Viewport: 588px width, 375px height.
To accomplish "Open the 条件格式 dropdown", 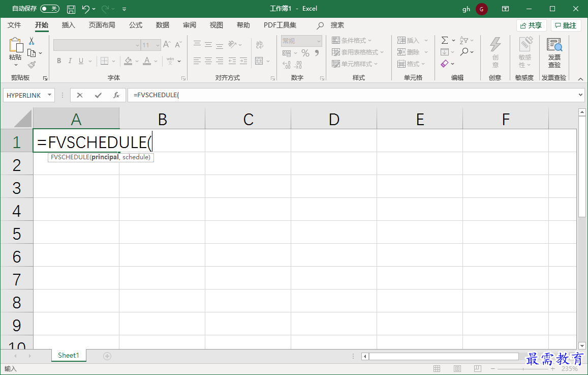I will tap(352, 41).
